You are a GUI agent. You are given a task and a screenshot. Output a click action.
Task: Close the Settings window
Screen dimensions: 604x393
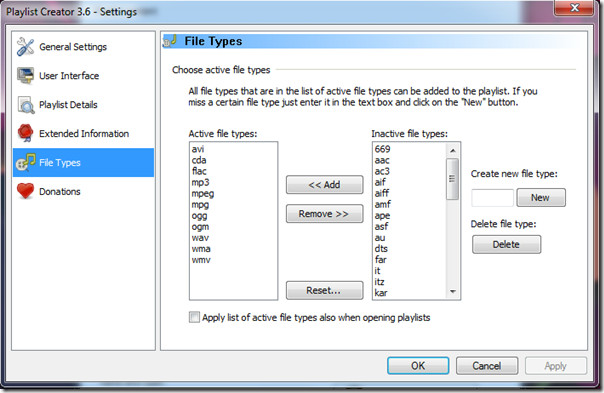pos(574,7)
